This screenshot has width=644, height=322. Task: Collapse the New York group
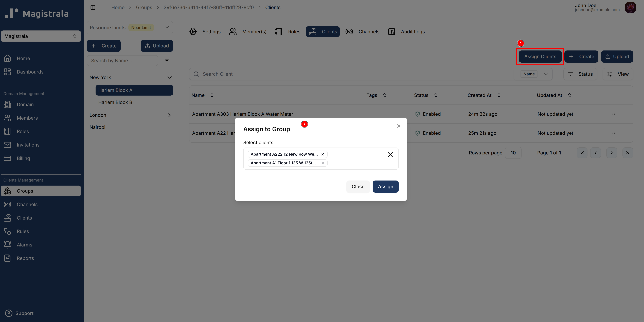pyautogui.click(x=170, y=77)
